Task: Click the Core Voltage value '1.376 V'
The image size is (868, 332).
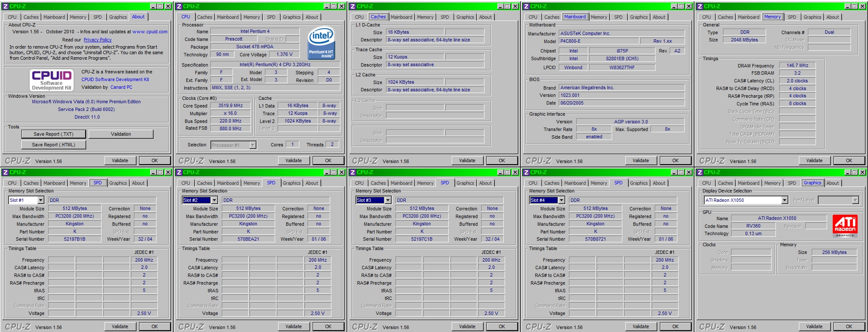Action: tap(284, 54)
